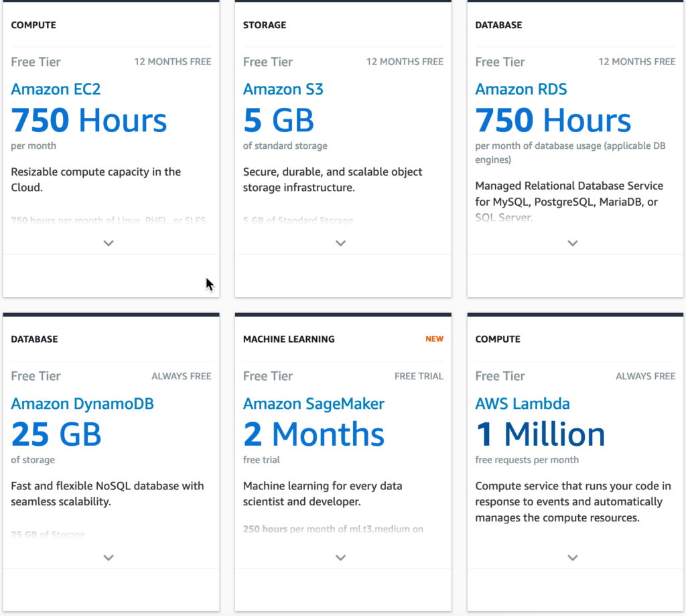Open the Amazon SageMaker link

click(x=314, y=404)
